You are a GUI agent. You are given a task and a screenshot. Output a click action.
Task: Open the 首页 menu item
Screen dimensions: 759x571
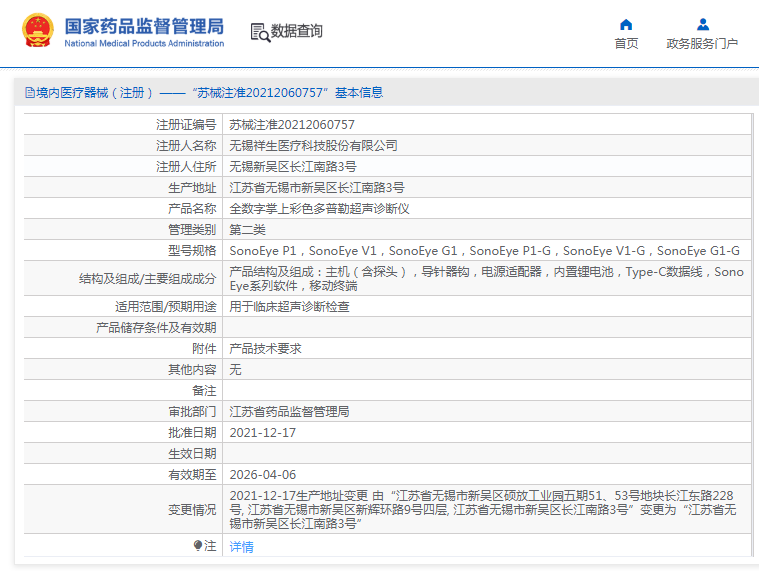[626, 44]
